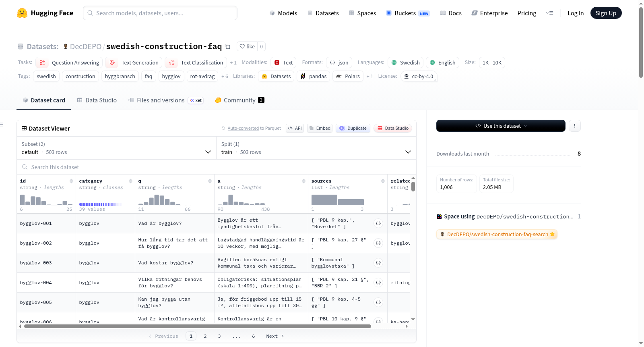
Task: Sort by the q column
Action: (x=210, y=181)
